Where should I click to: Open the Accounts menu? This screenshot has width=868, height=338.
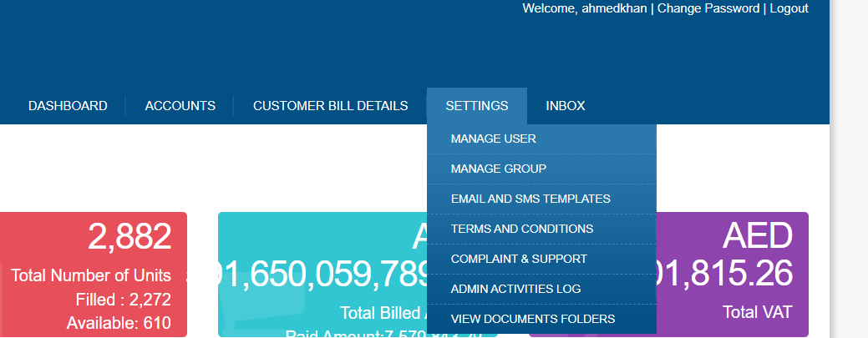pyautogui.click(x=180, y=106)
